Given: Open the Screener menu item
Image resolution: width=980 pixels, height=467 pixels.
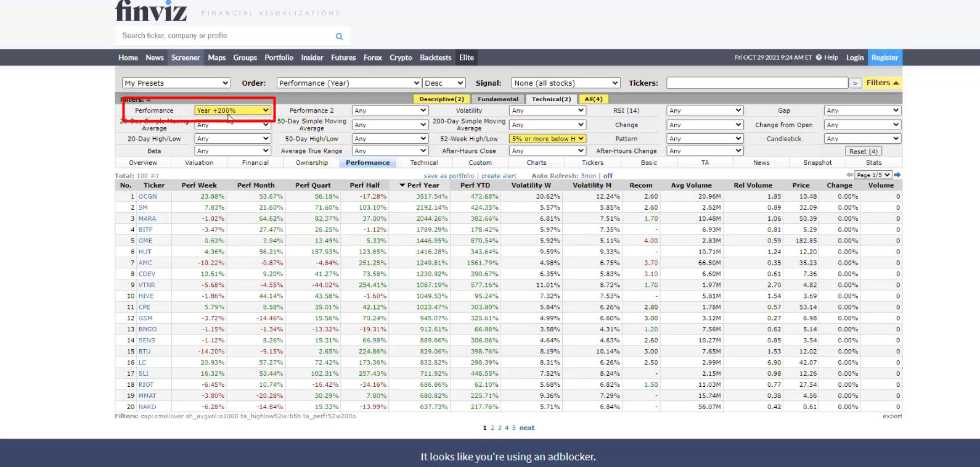Looking at the screenshot, I should pos(186,57).
